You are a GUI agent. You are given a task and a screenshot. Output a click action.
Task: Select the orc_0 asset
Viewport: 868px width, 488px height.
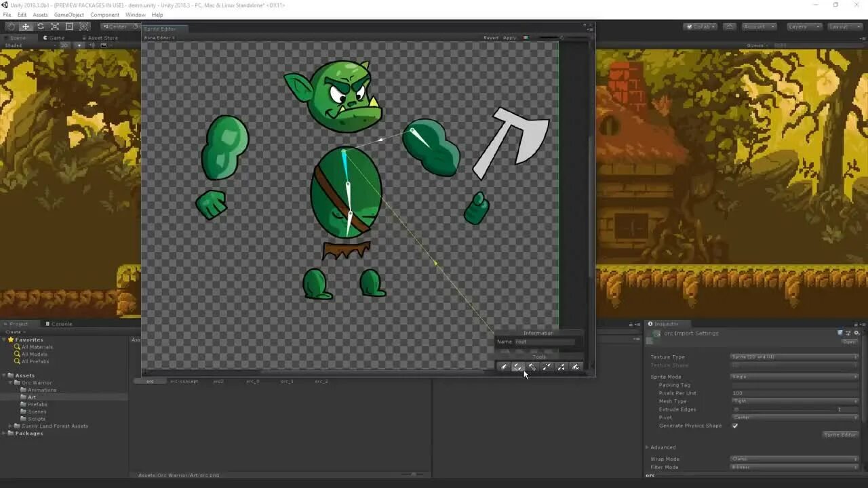click(x=252, y=382)
